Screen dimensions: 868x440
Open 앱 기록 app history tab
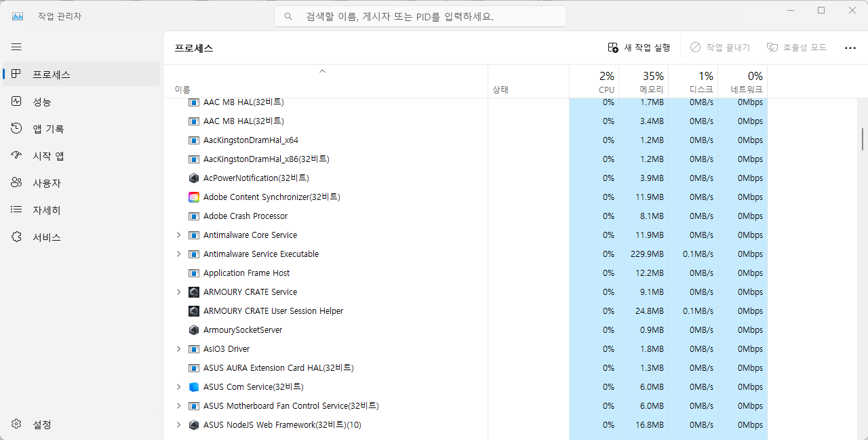[x=81, y=129]
